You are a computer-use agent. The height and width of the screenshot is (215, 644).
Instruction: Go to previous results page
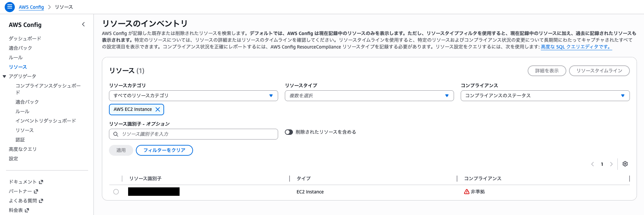(593, 164)
